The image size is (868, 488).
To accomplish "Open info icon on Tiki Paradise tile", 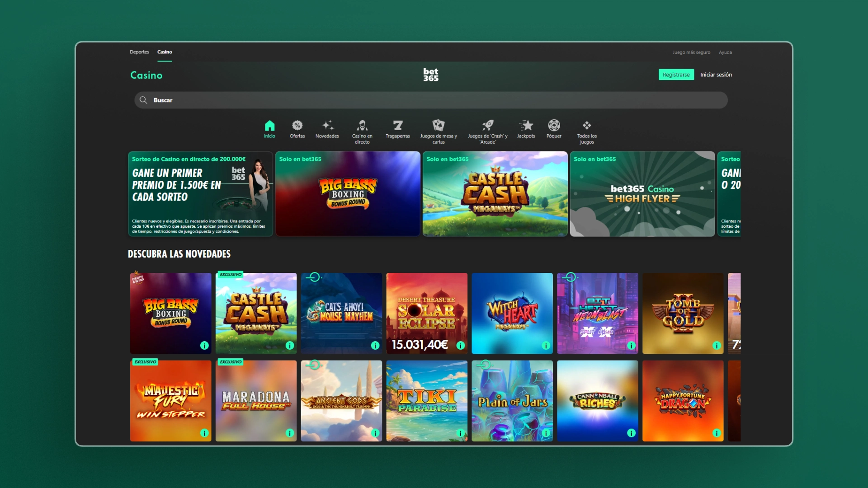I will coord(461,433).
